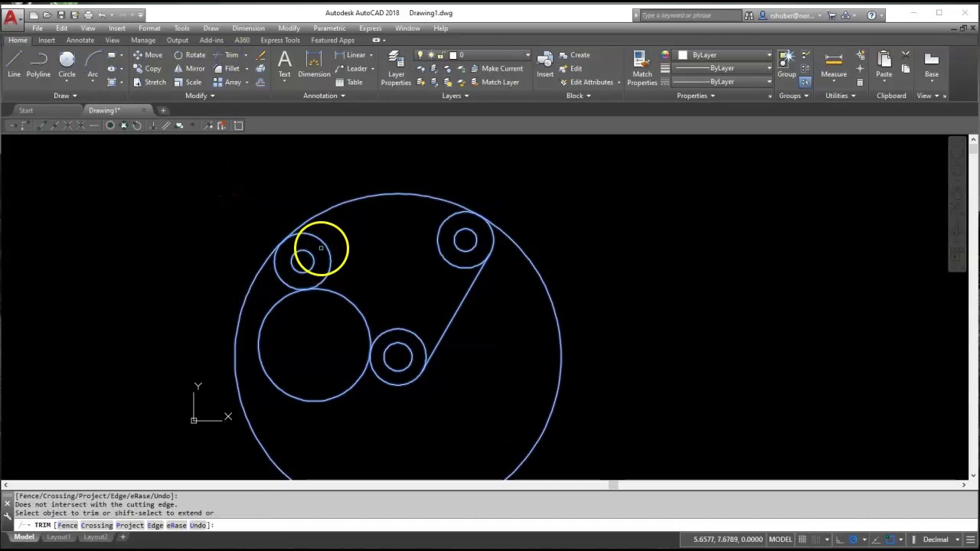Click the Dimension tool
Image resolution: width=980 pixels, height=551 pixels.
coord(314,64)
